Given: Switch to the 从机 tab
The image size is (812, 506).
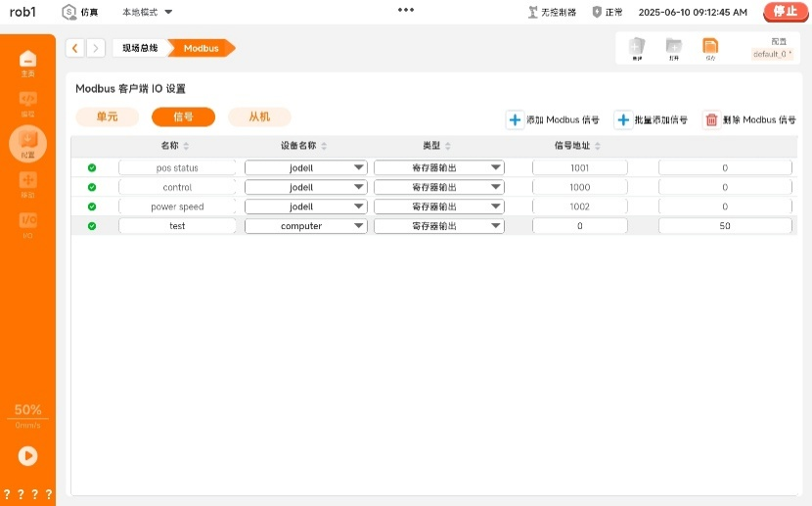Looking at the screenshot, I should coord(259,116).
